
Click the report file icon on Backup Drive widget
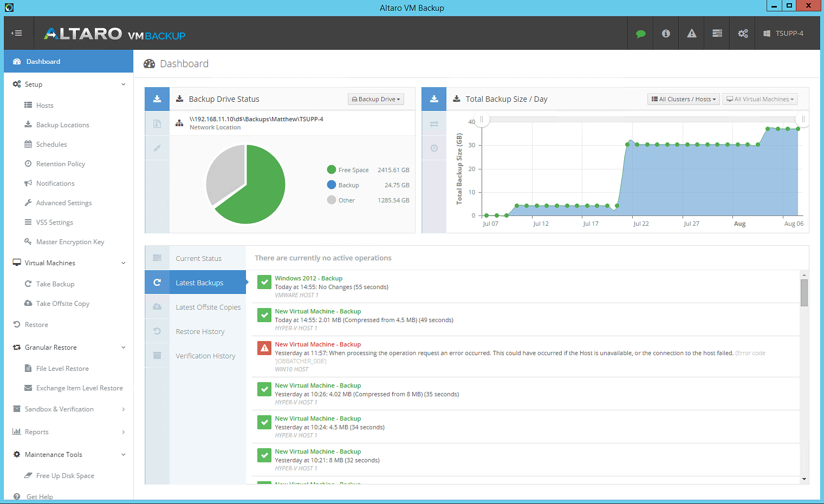(x=157, y=123)
